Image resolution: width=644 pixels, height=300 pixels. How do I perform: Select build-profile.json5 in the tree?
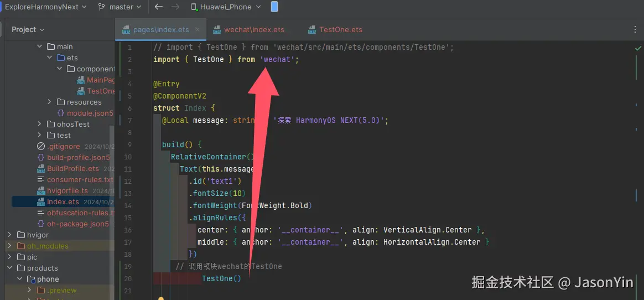(x=74, y=157)
